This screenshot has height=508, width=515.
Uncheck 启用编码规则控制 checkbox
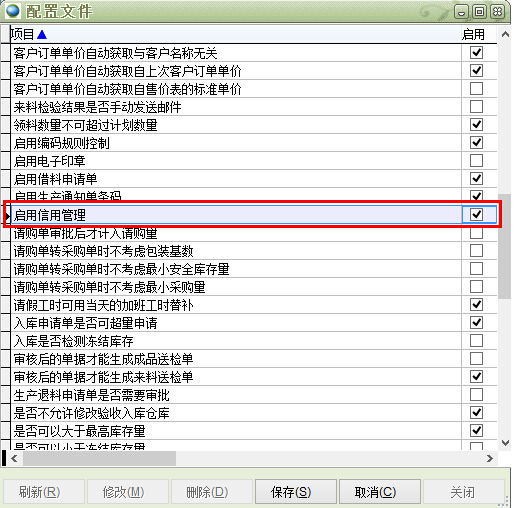click(476, 142)
